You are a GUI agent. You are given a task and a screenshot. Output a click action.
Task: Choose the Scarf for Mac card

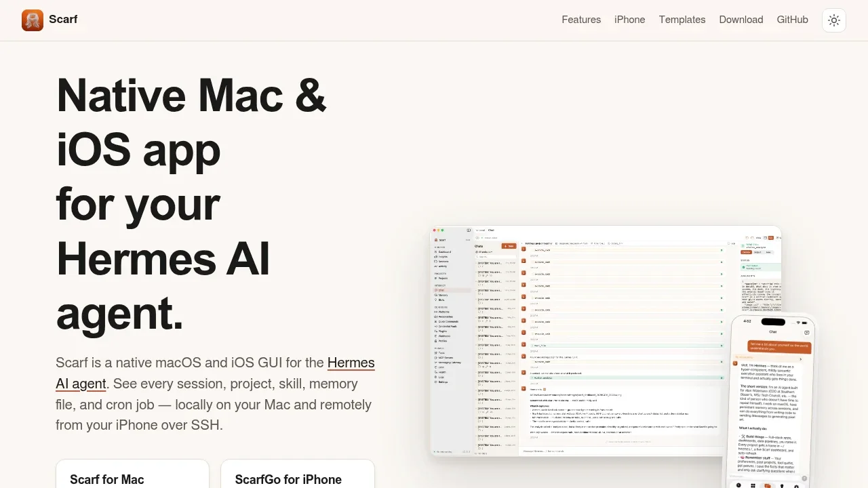point(132,474)
